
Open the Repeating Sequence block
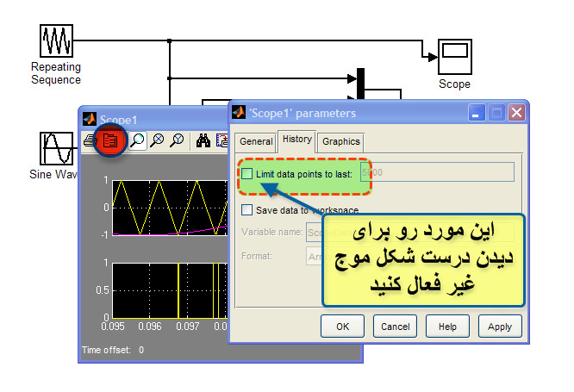coord(56,40)
